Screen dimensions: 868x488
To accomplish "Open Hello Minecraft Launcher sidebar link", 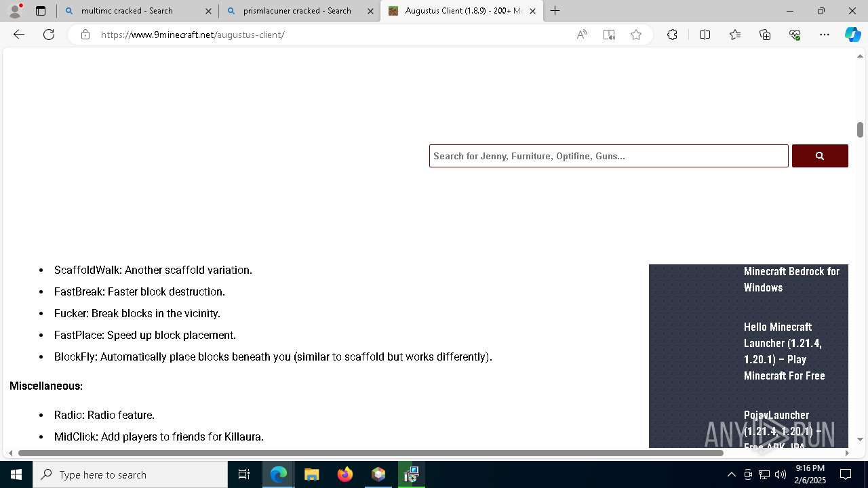I will (785, 351).
